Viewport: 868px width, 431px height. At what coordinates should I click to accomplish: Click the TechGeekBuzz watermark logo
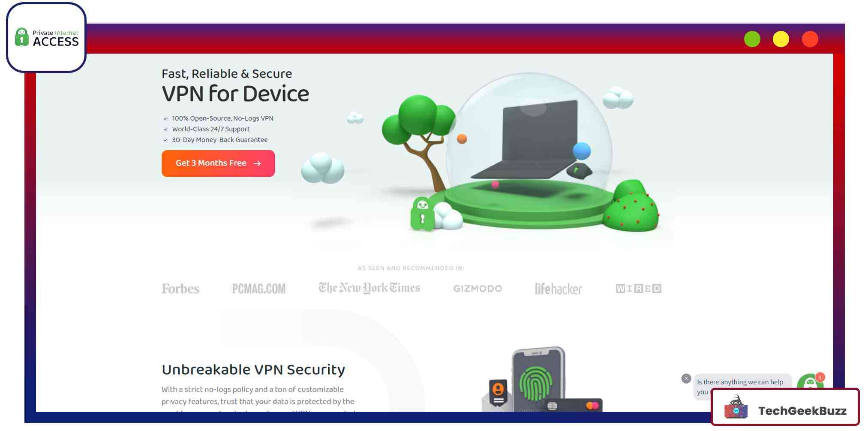click(785, 407)
